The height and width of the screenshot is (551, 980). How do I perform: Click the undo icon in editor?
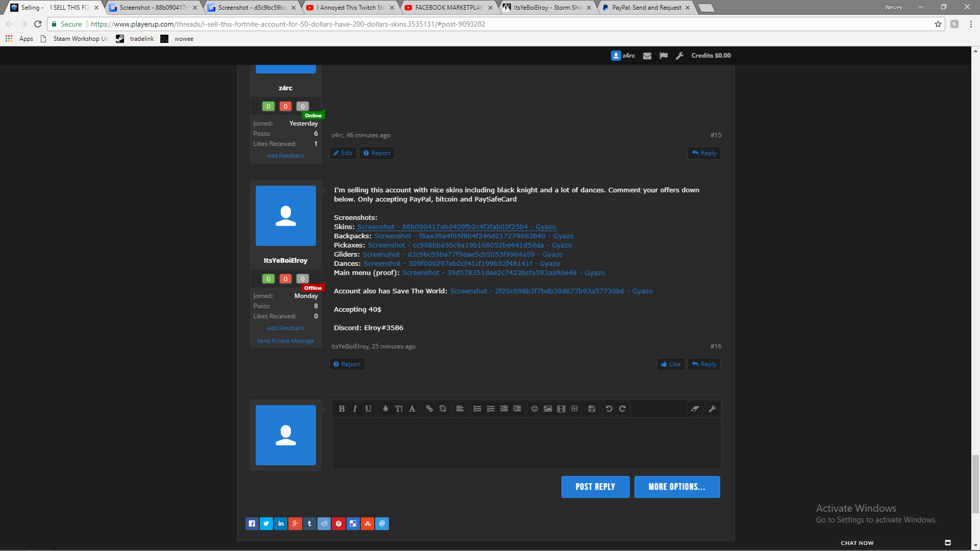[x=609, y=409]
